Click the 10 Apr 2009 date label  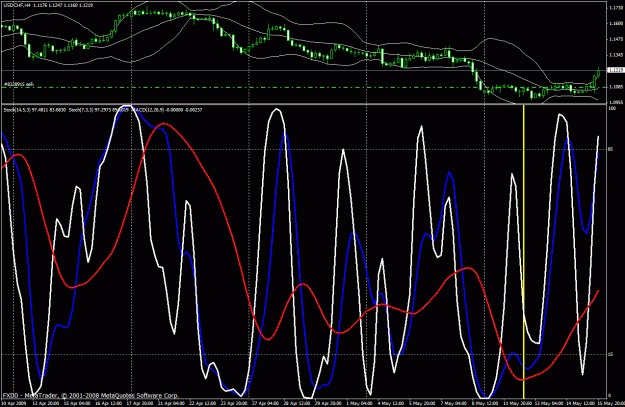click(14, 403)
